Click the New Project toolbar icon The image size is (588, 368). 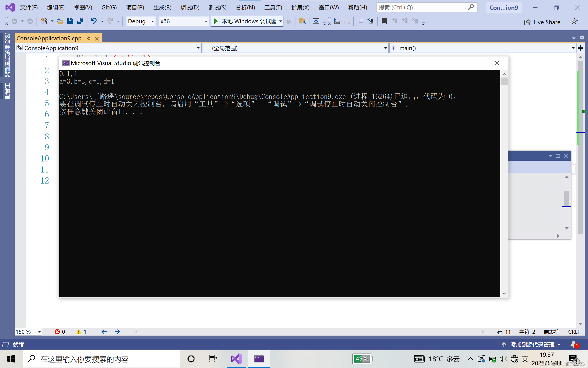coord(44,21)
